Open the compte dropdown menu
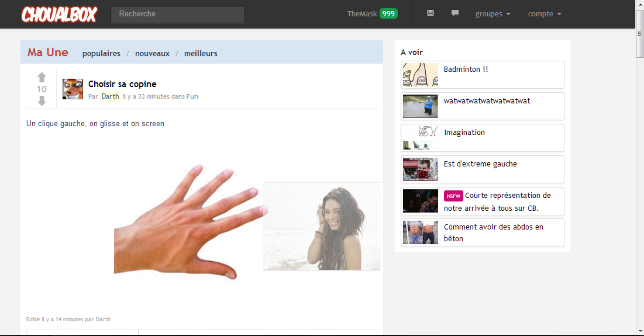The image size is (644, 336). pos(544,14)
